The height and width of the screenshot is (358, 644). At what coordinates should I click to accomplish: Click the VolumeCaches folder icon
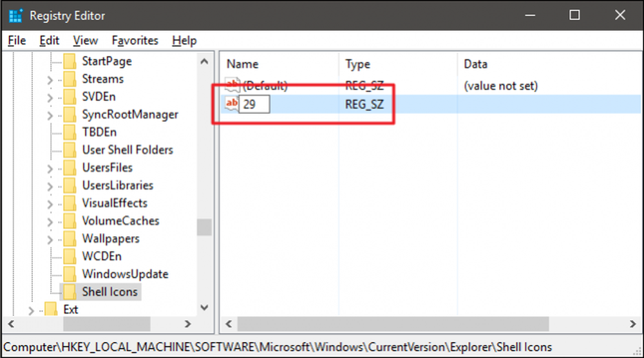point(70,221)
